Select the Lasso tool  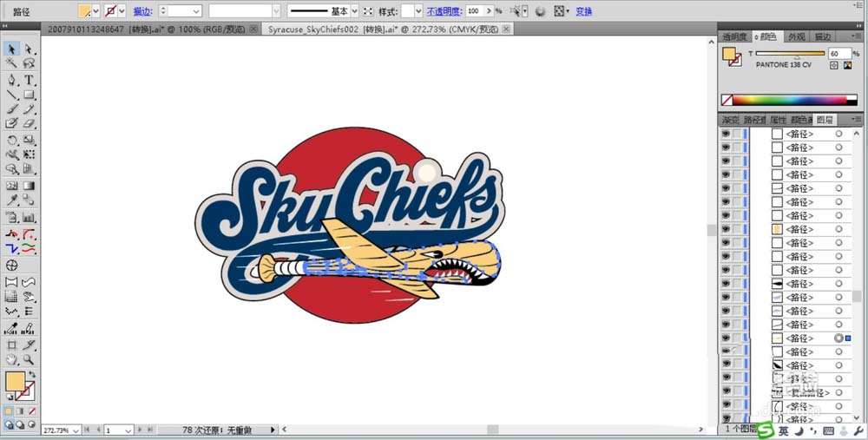click(x=29, y=63)
